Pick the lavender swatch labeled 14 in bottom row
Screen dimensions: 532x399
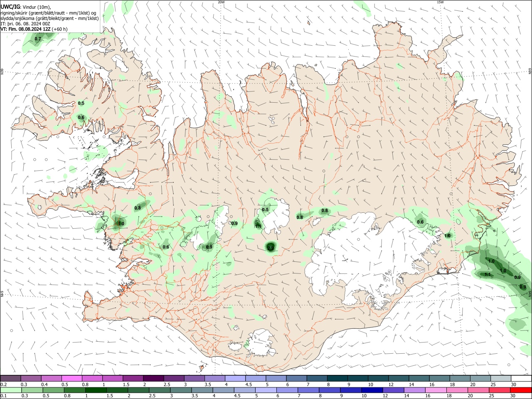tap(414, 390)
